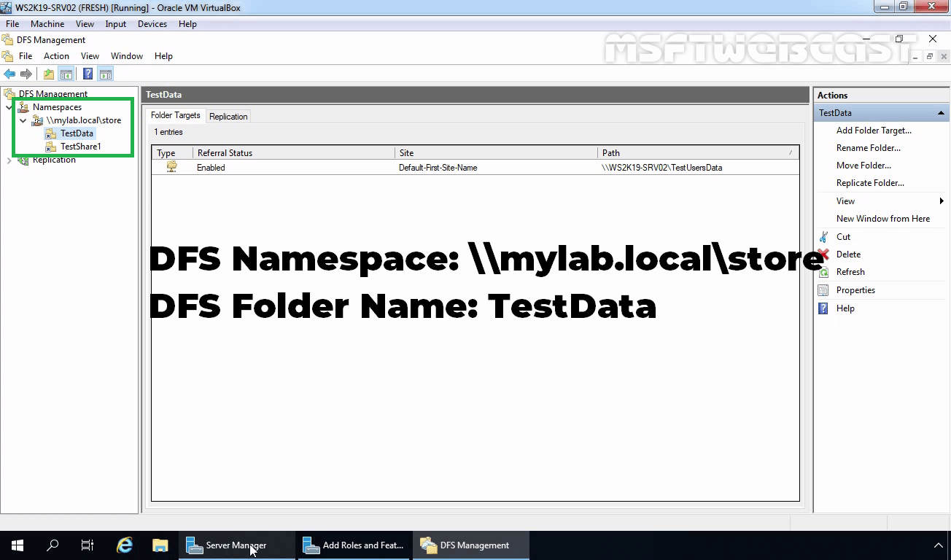This screenshot has height=560, width=951.
Task: Expand the Replication tree node
Action: point(9,160)
